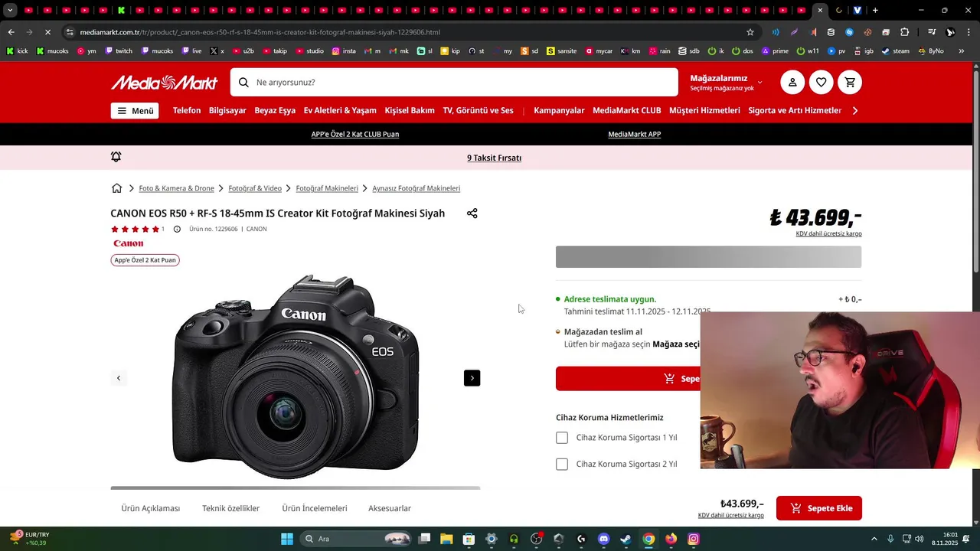980x551 pixels.
Task: Open APP'e Özel 2 Kat CLUB Puan link
Action: (355, 135)
